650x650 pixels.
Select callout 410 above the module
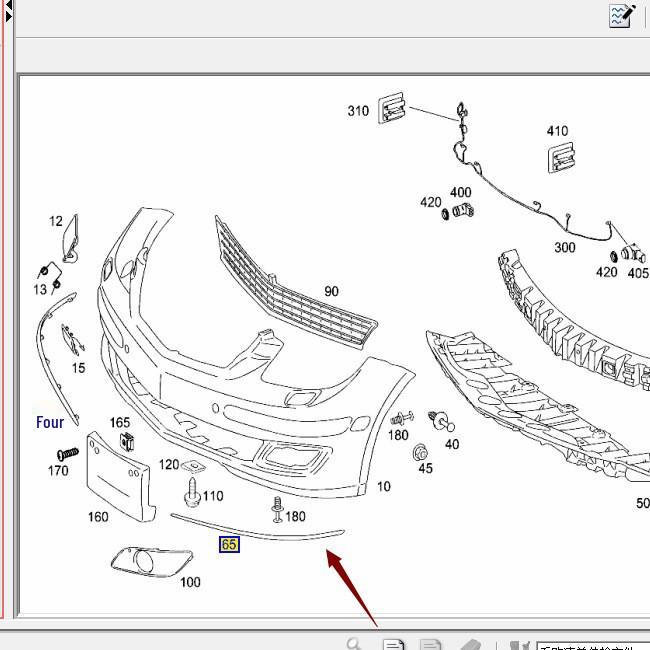tap(557, 131)
